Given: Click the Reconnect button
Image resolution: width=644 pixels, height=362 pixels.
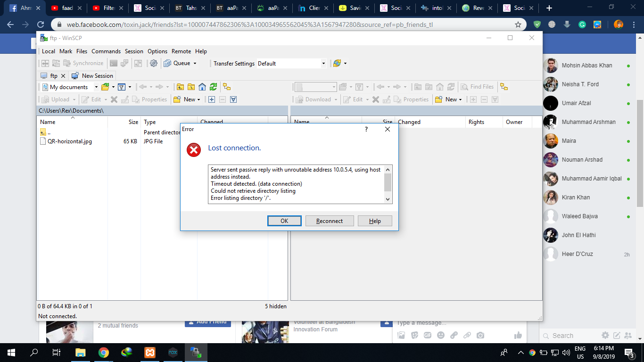Looking at the screenshot, I should (x=330, y=221).
